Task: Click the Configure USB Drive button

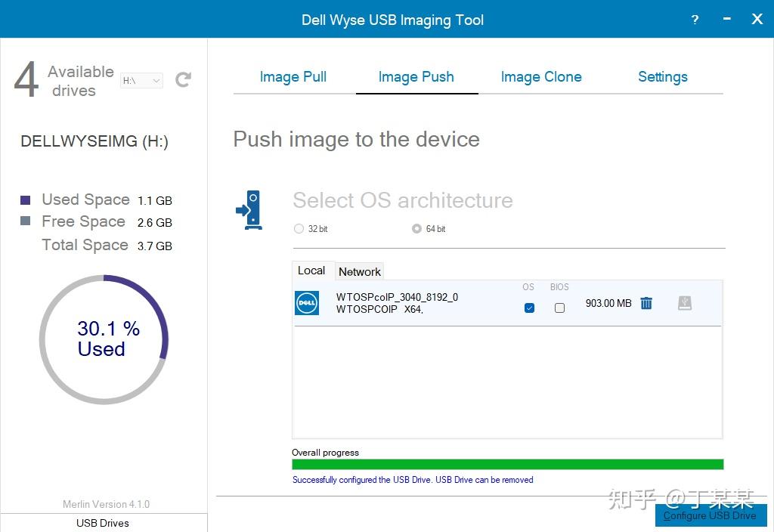Action: 711,515
